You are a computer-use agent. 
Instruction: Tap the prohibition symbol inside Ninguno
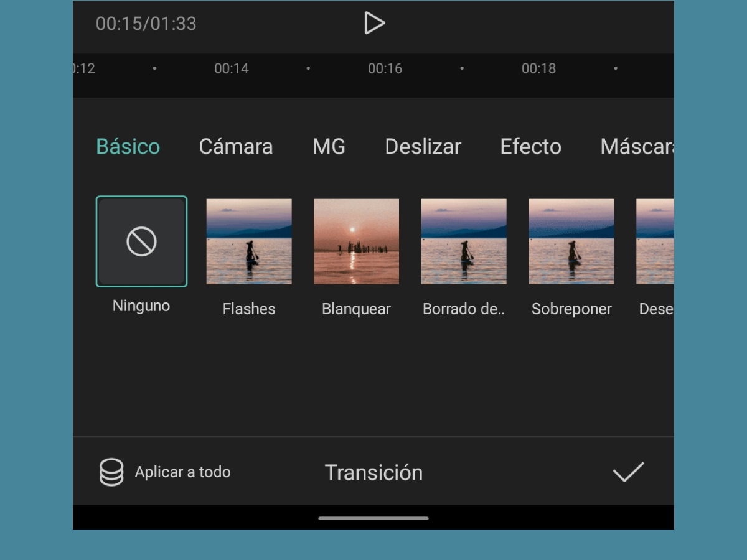pos(141,241)
